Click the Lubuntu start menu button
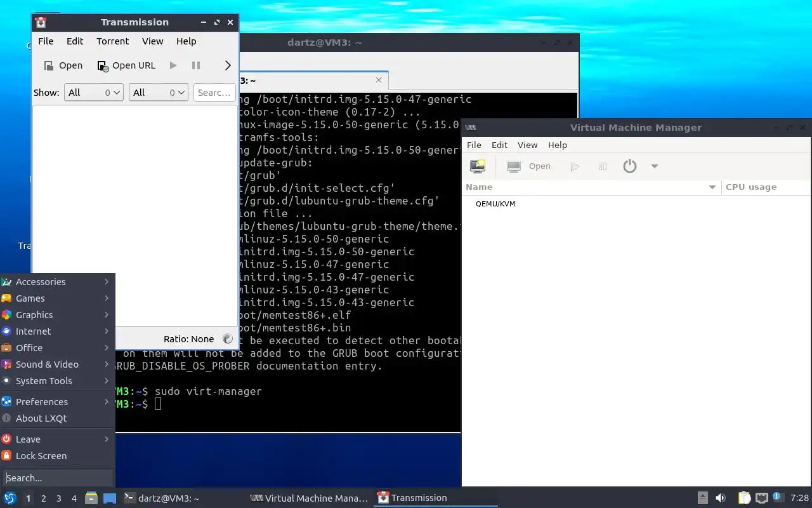 click(x=10, y=498)
